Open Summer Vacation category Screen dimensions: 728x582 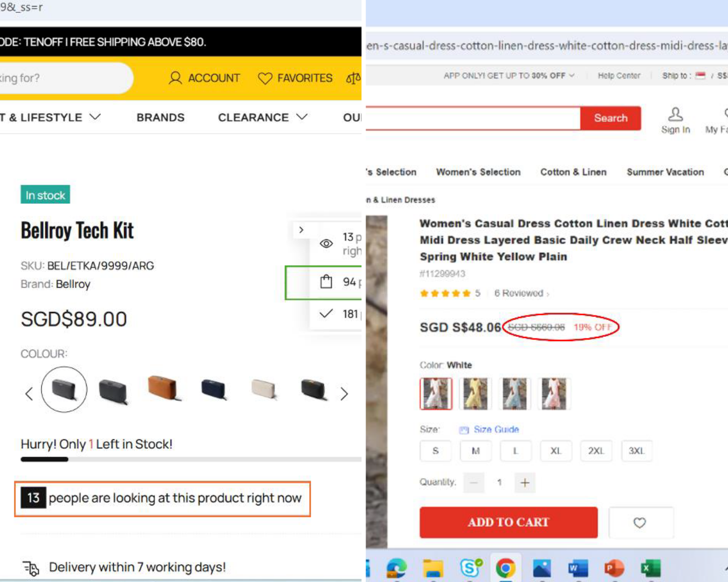[665, 172]
